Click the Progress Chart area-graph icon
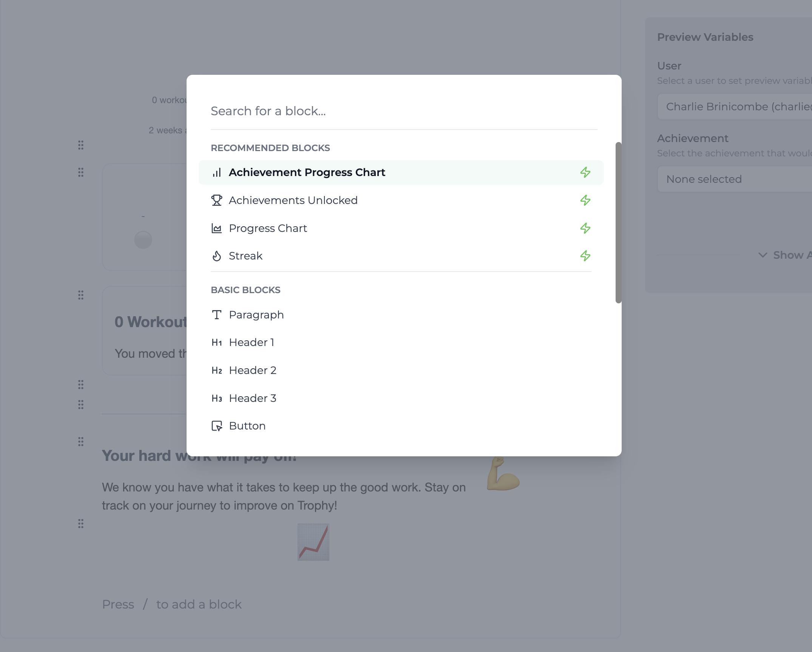 (217, 228)
